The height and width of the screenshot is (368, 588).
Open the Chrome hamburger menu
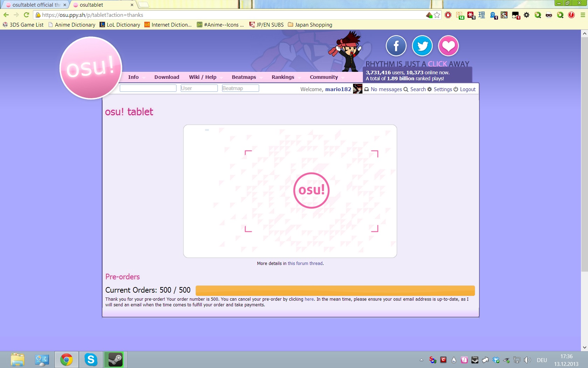[583, 15]
